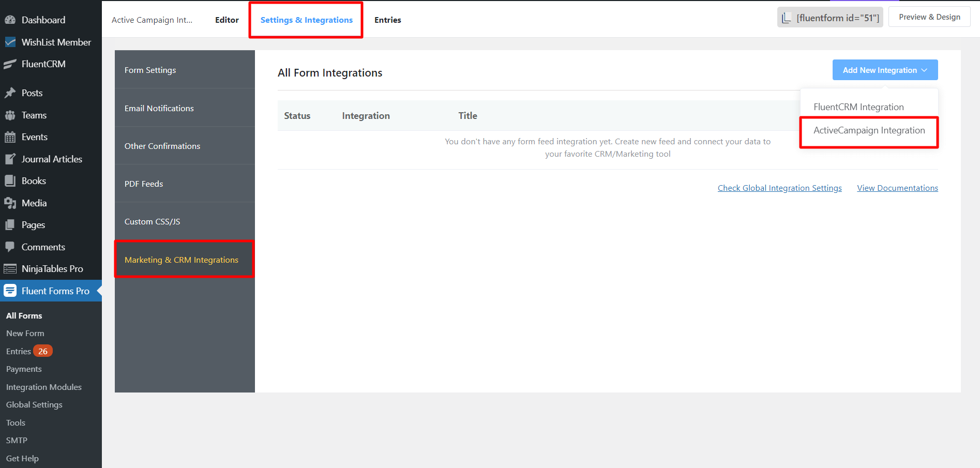Open the WishList Member menu label
Viewport: 980px width, 468px height.
click(56, 42)
